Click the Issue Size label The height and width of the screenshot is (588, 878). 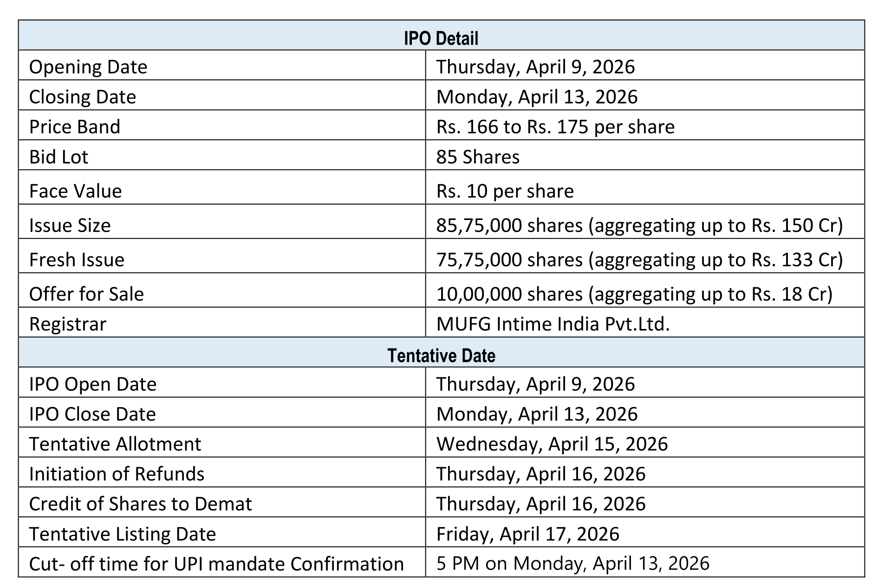coord(70,225)
